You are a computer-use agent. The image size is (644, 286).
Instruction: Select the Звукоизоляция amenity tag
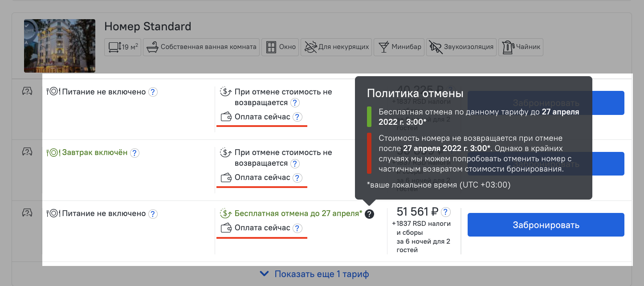[x=461, y=47]
